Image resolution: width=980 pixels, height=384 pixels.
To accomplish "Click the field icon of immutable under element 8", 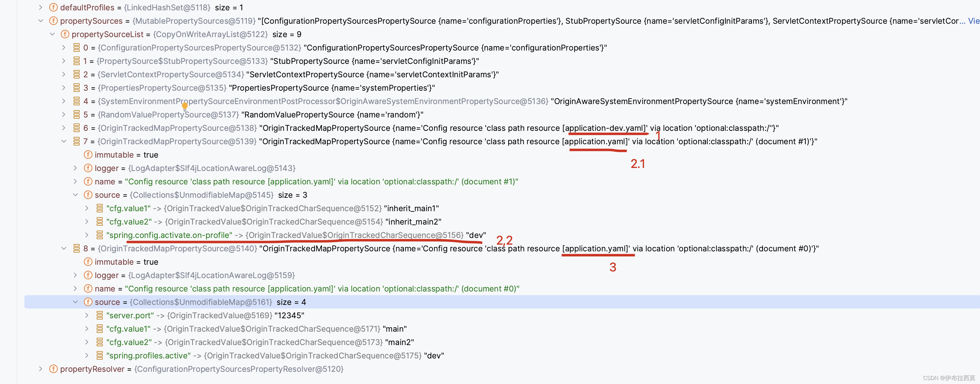I will click(x=88, y=262).
